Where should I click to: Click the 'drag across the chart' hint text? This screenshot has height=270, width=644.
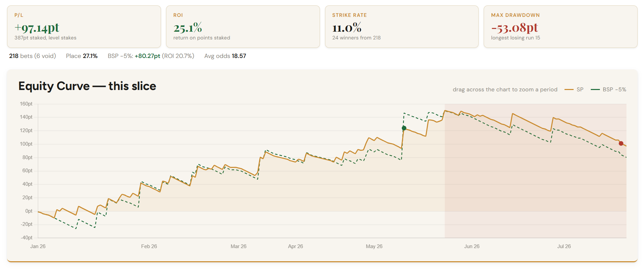click(505, 90)
